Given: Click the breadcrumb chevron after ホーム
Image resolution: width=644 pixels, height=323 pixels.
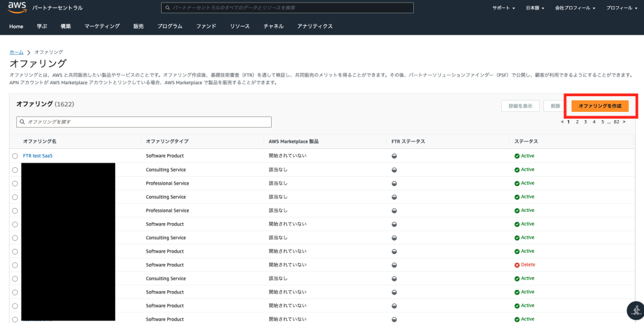Looking at the screenshot, I should [x=29, y=53].
